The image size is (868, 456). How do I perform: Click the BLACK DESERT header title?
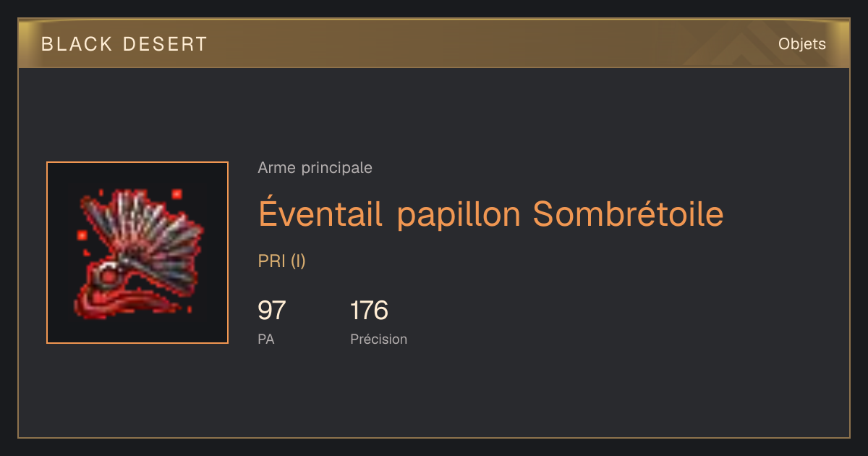[124, 44]
